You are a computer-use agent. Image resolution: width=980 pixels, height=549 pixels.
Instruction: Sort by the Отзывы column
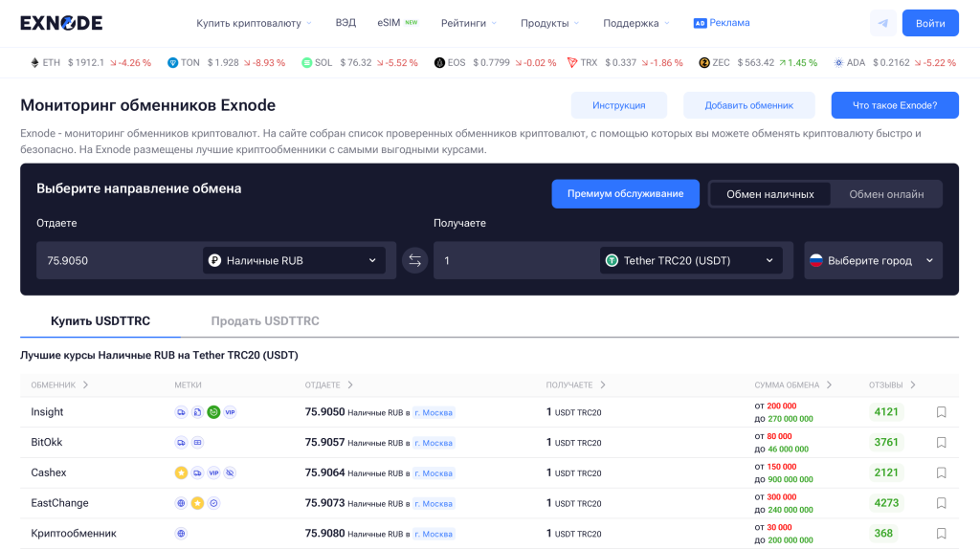(x=892, y=384)
